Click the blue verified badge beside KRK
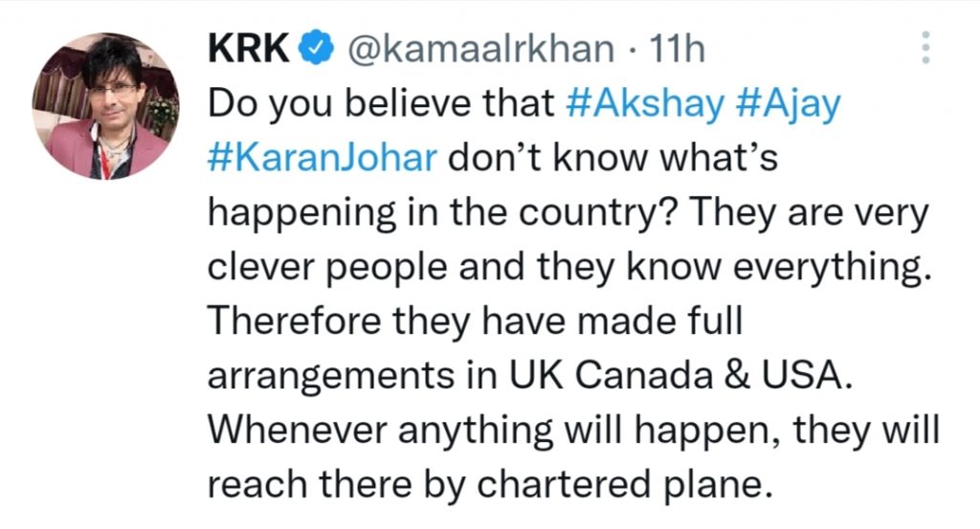This screenshot has height=529, width=980. (318, 48)
